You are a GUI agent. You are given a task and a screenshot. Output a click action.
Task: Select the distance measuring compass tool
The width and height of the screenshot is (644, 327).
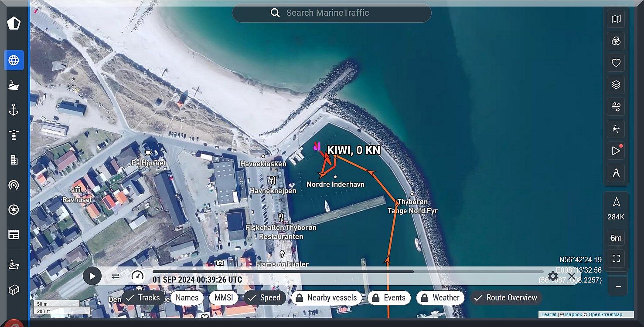(x=616, y=173)
